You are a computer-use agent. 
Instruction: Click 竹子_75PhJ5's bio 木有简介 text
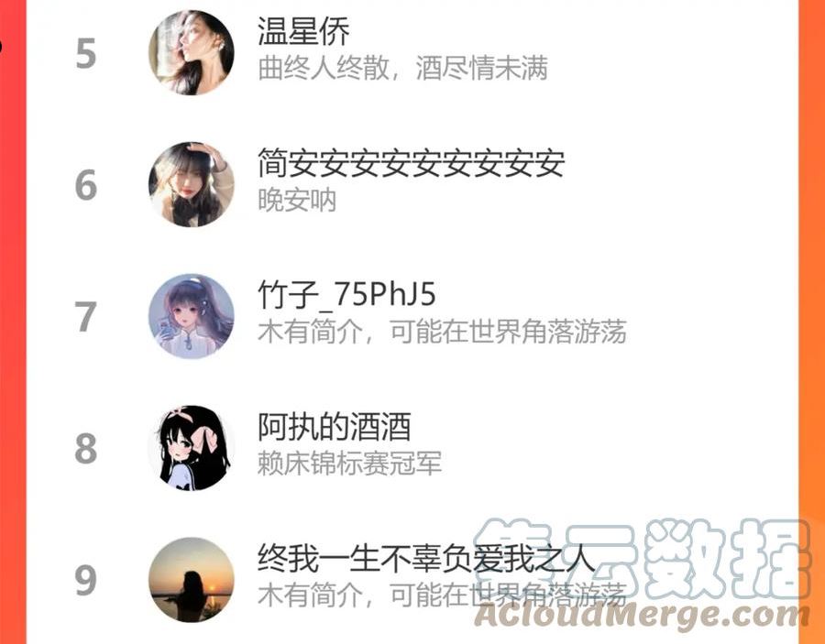(x=442, y=332)
